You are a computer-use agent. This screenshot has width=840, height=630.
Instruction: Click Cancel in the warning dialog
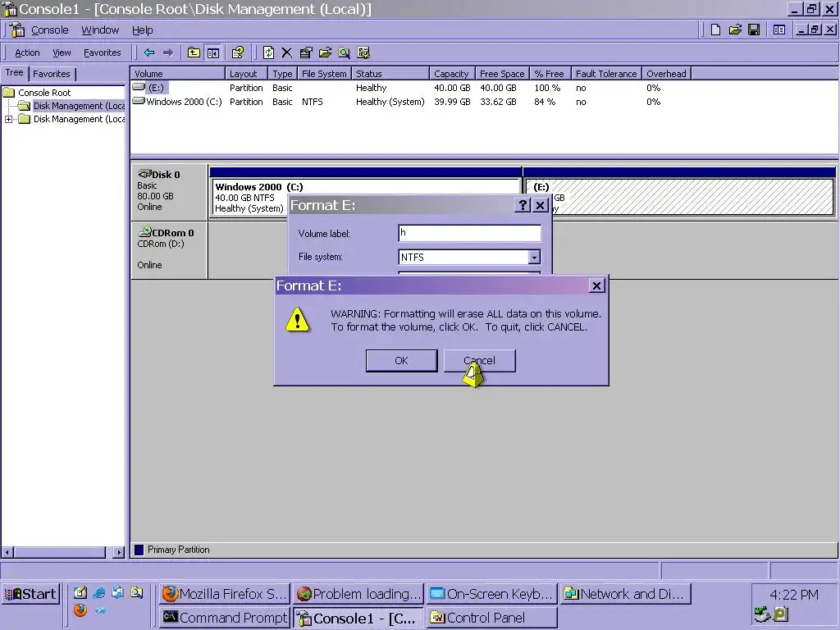(479, 361)
